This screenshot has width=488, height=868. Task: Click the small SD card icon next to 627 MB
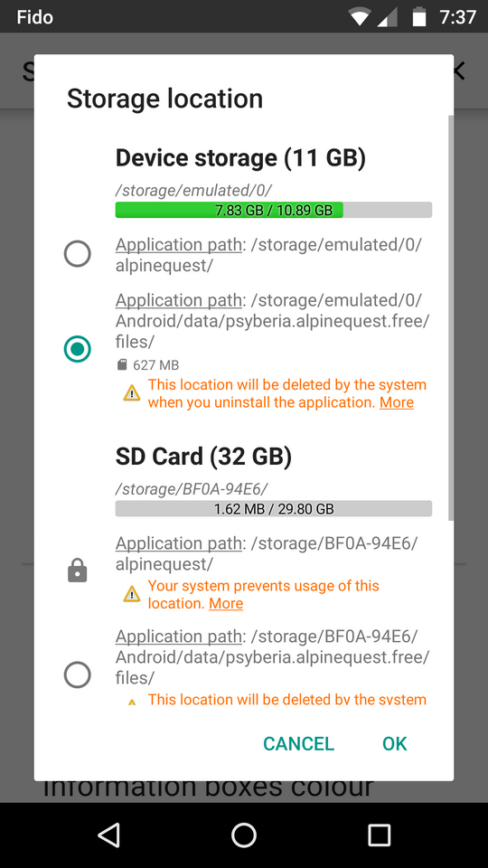(122, 364)
